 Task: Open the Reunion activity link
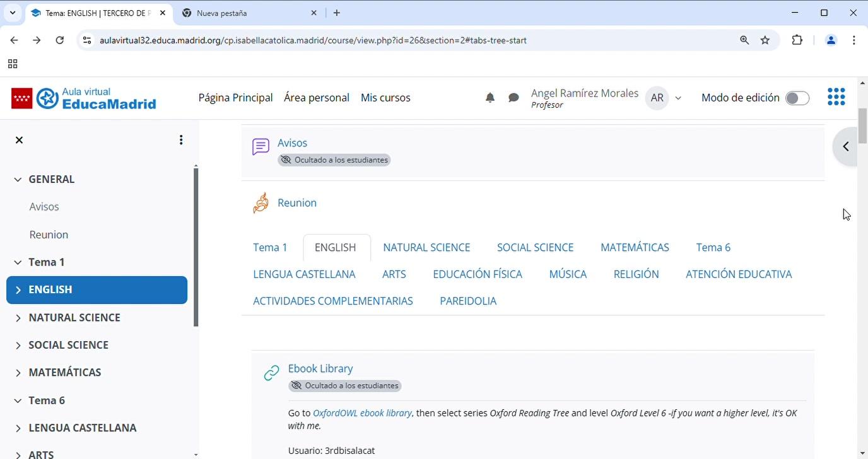297,203
